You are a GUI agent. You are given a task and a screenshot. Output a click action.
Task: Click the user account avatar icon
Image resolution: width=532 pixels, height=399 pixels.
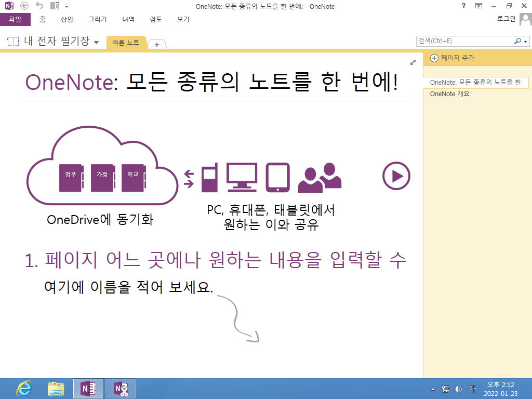pos(526,19)
